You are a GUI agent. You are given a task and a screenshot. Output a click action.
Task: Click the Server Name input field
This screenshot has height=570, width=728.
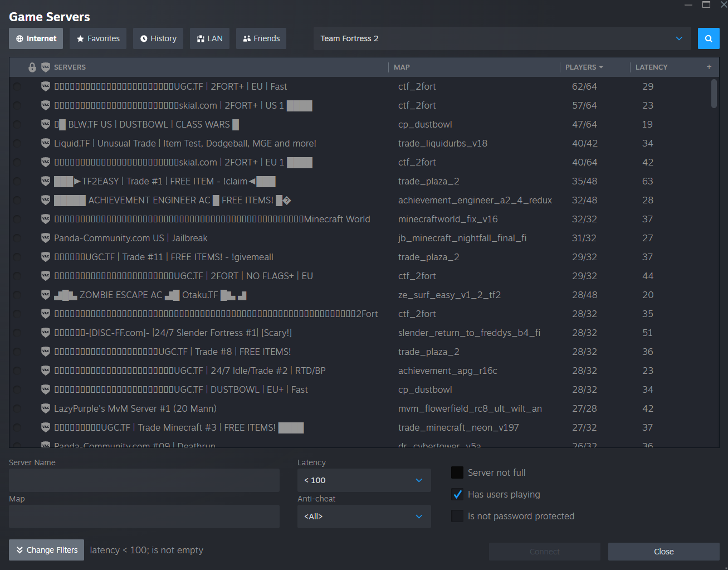[144, 480]
